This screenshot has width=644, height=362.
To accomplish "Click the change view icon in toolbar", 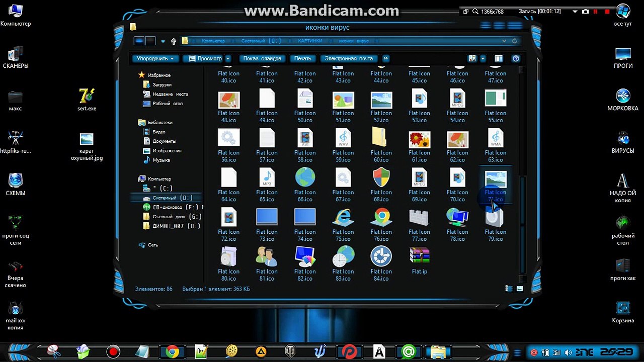I will pyautogui.click(x=472, y=58).
